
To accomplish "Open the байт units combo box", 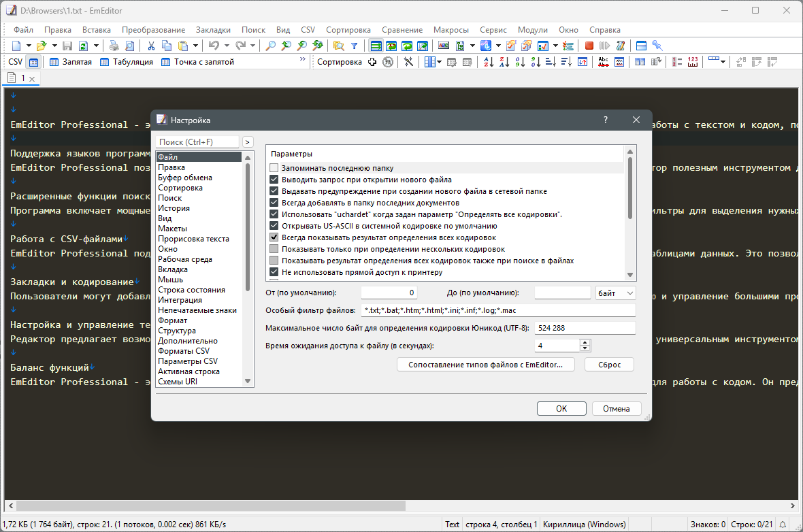I will (x=616, y=293).
